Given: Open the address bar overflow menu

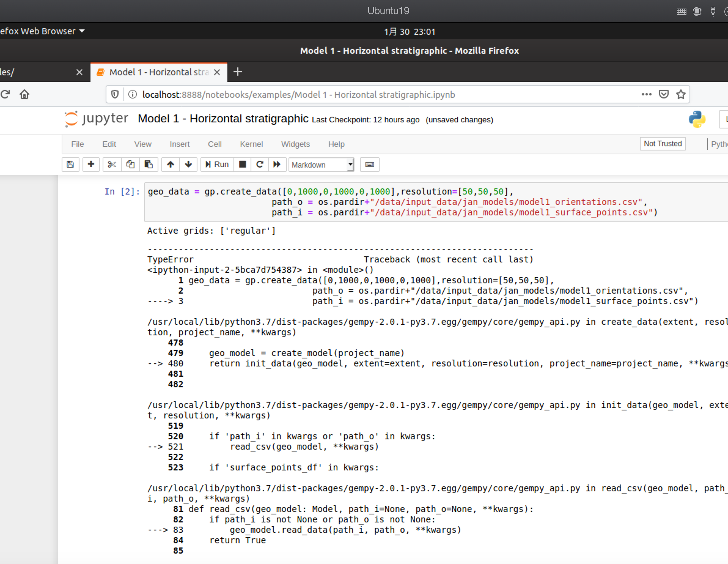Looking at the screenshot, I should (x=646, y=95).
